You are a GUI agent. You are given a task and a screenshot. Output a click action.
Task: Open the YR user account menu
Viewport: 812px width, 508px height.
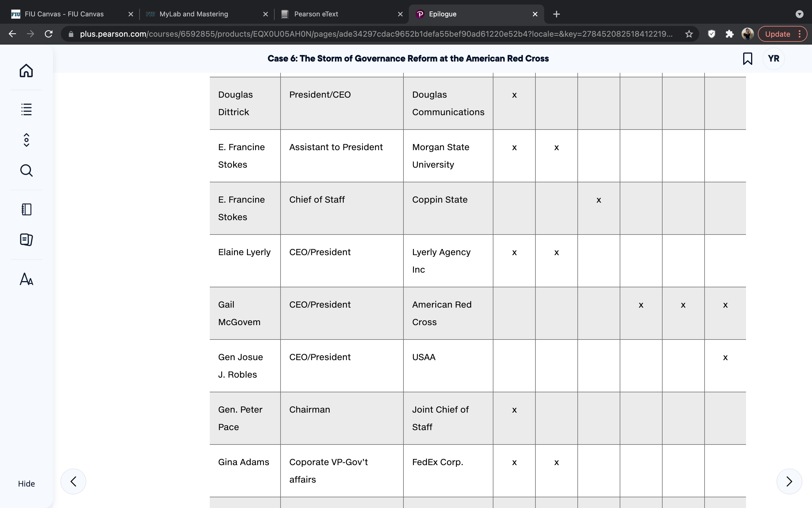(773, 58)
